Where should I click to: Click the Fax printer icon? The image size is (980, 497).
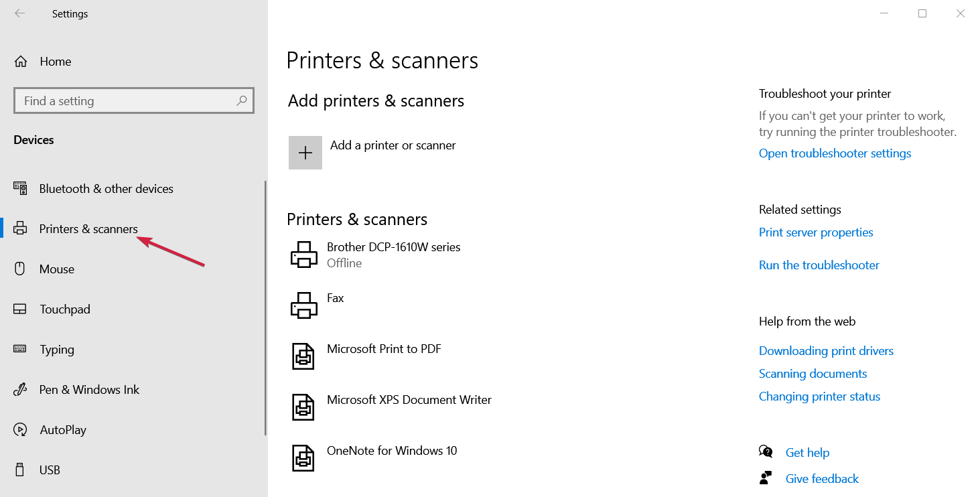pos(304,305)
